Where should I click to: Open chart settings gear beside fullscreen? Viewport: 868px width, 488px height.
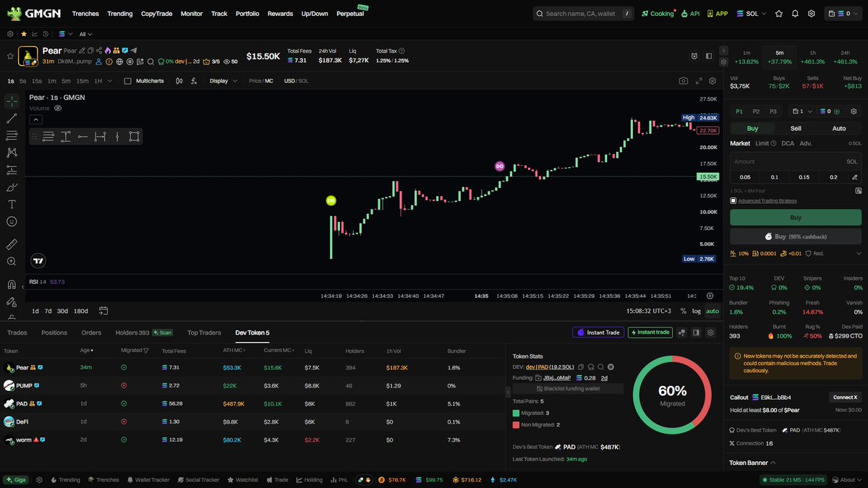click(x=712, y=81)
